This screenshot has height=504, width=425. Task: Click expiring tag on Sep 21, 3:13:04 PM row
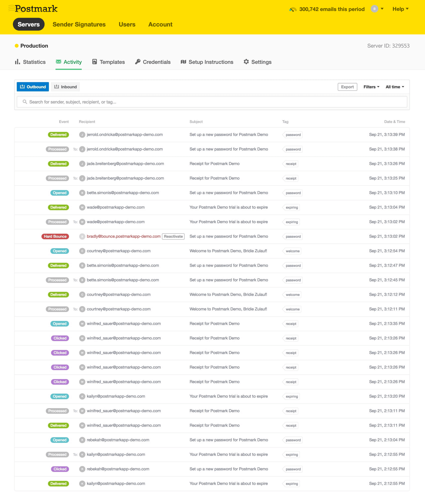291,208
